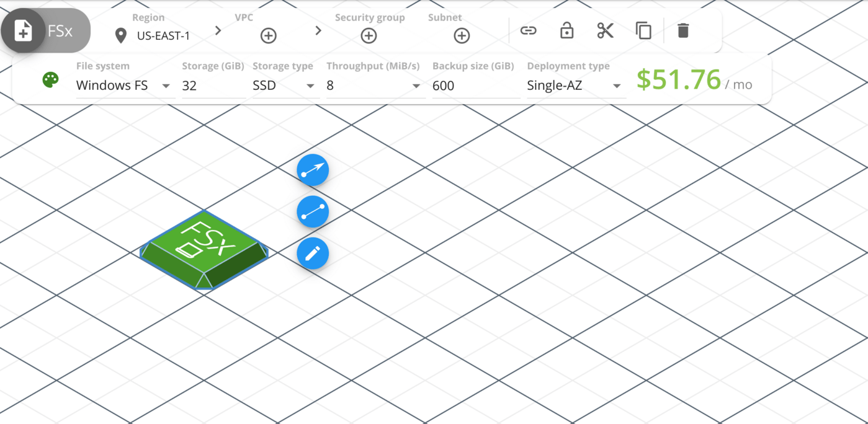Open the Throughput dropdown
The width and height of the screenshot is (868, 424).
pyautogui.click(x=375, y=86)
